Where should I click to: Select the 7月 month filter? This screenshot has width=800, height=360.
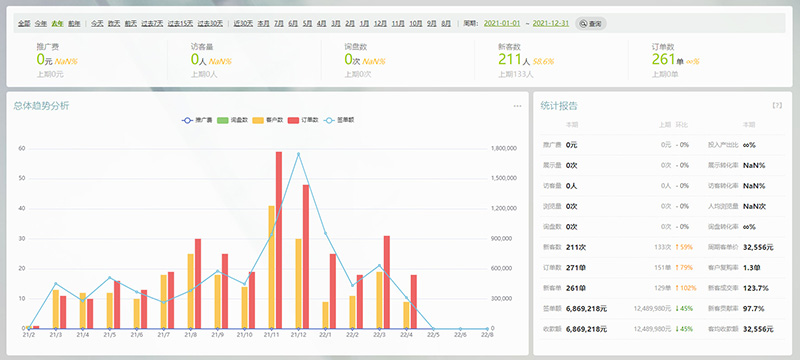click(279, 23)
